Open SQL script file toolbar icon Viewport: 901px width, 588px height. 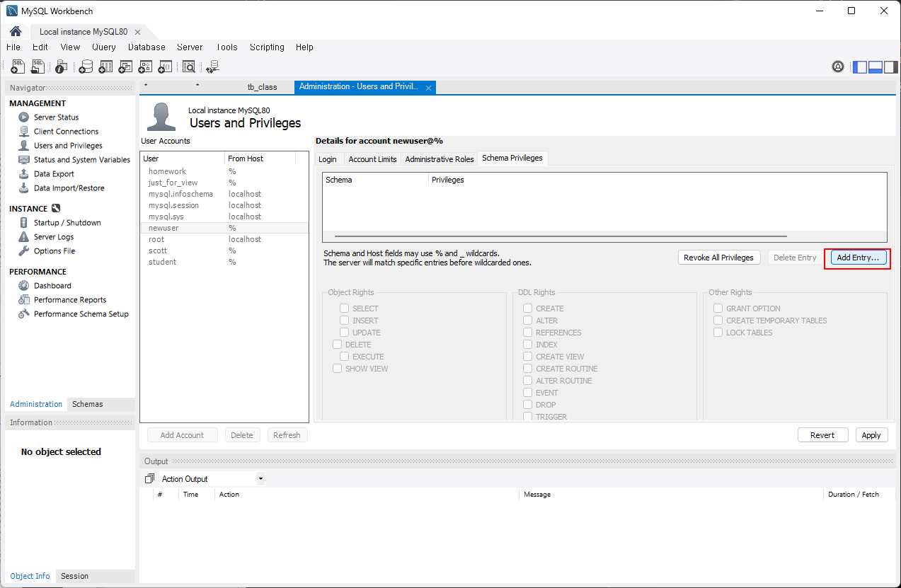tap(38, 67)
